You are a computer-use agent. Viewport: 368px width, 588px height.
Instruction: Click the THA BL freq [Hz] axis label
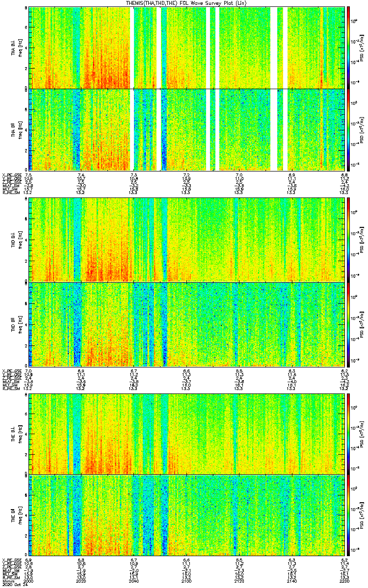[x=16, y=48]
